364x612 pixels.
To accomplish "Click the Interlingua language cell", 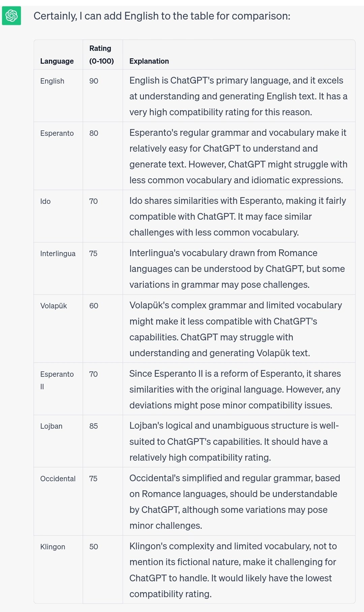I will pos(58,253).
